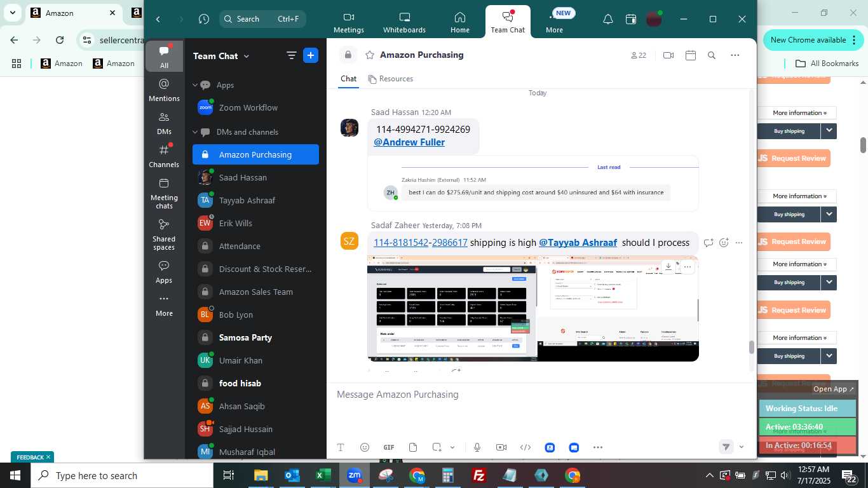Open chat with Saad Hassan
This screenshot has width=868, height=488.
[255, 177]
